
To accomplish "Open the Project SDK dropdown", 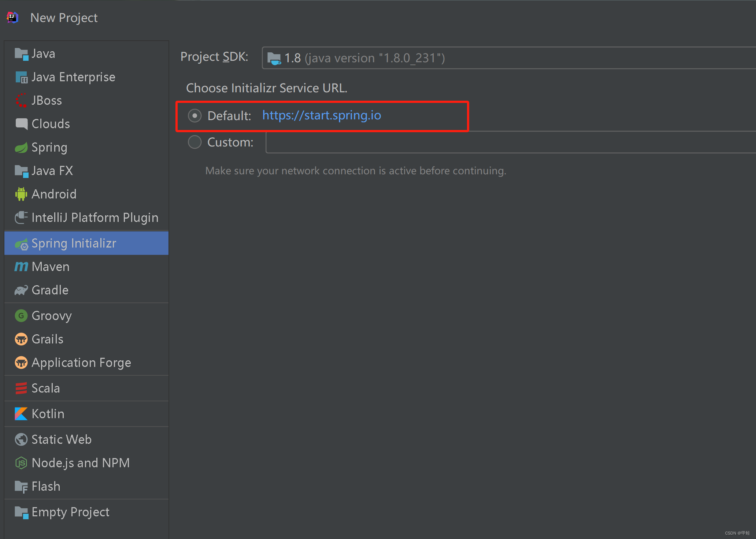I will point(505,57).
